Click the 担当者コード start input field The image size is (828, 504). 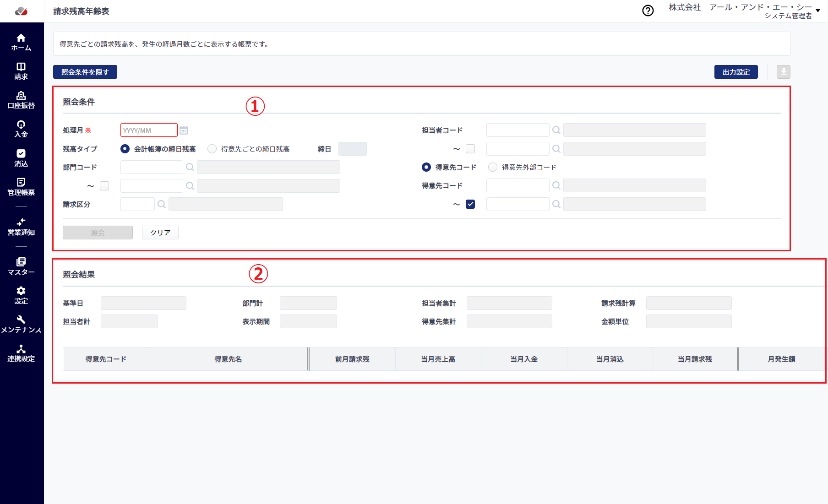517,130
